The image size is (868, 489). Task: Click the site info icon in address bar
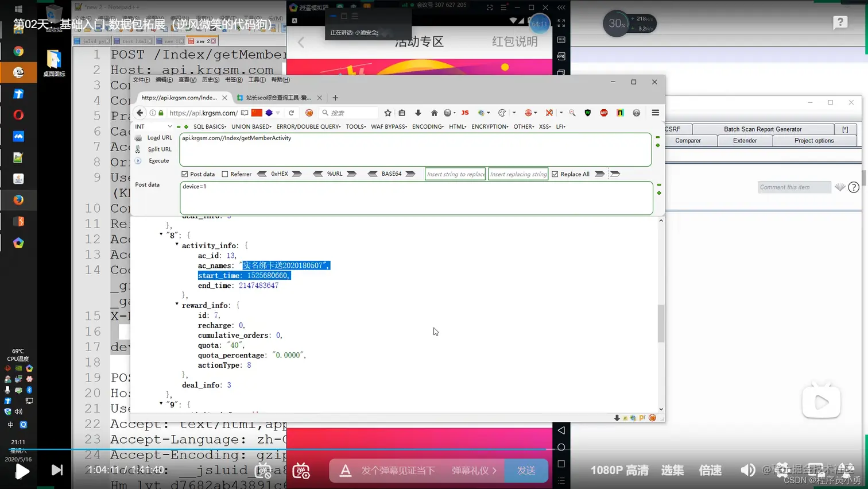click(153, 113)
